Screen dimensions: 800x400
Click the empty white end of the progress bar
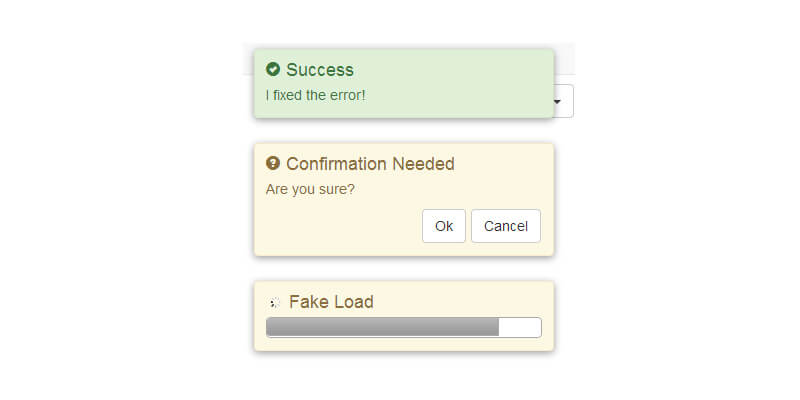click(520, 327)
